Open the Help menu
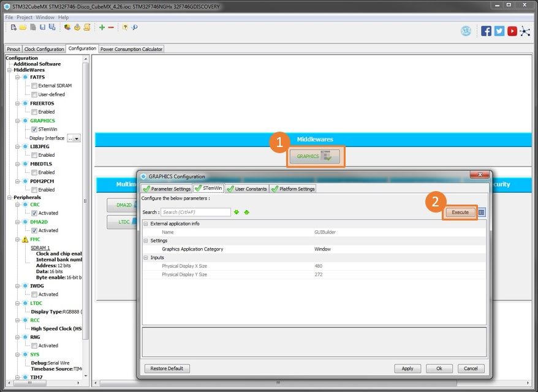The width and height of the screenshot is (538, 392). coord(63,17)
